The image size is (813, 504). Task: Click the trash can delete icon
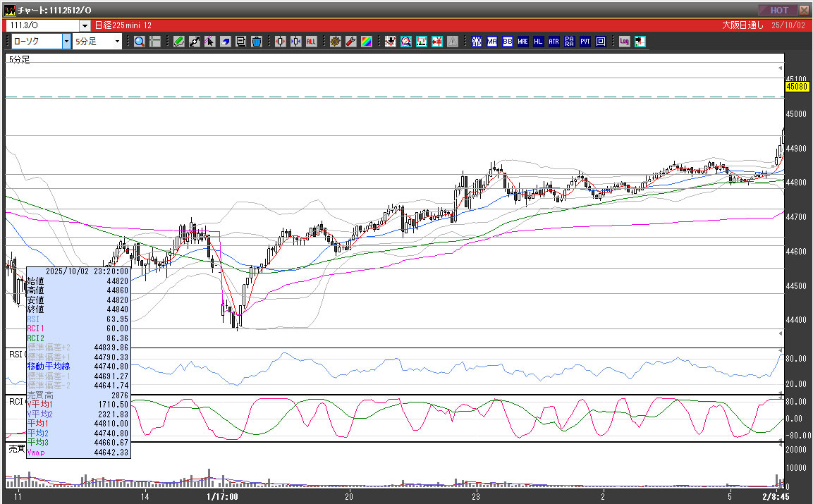(x=257, y=42)
